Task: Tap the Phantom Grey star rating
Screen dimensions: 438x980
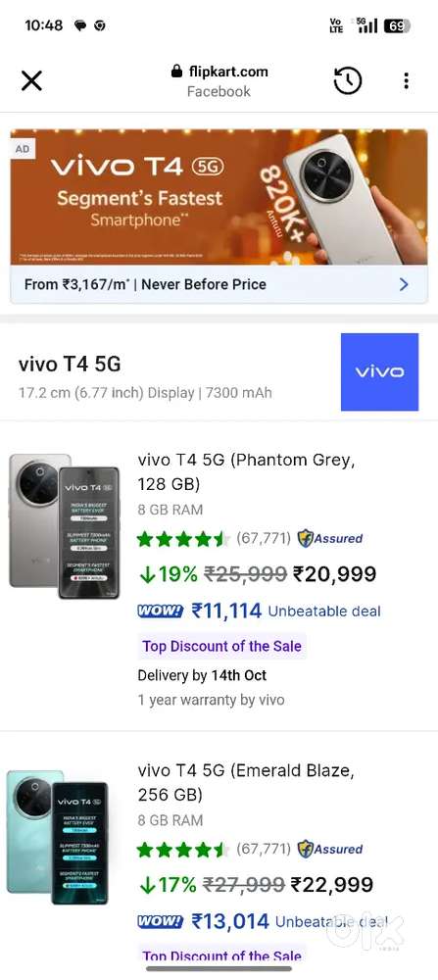Action: point(183,539)
